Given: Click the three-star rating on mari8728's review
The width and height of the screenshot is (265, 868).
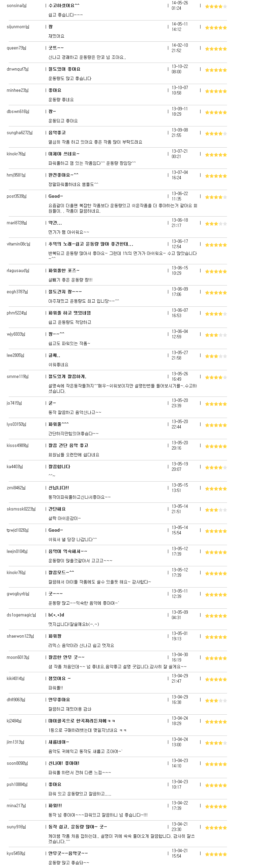Looking at the screenshot, I should tap(216, 224).
